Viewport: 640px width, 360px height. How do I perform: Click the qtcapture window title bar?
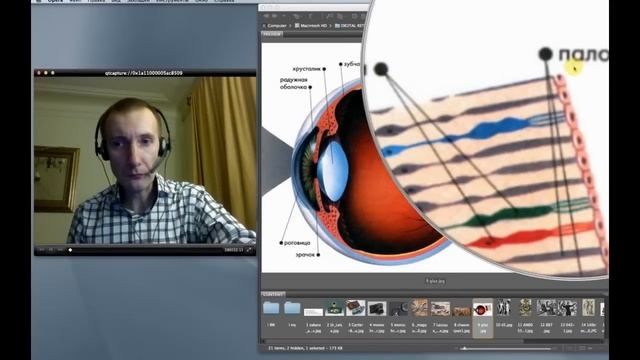tap(145, 73)
